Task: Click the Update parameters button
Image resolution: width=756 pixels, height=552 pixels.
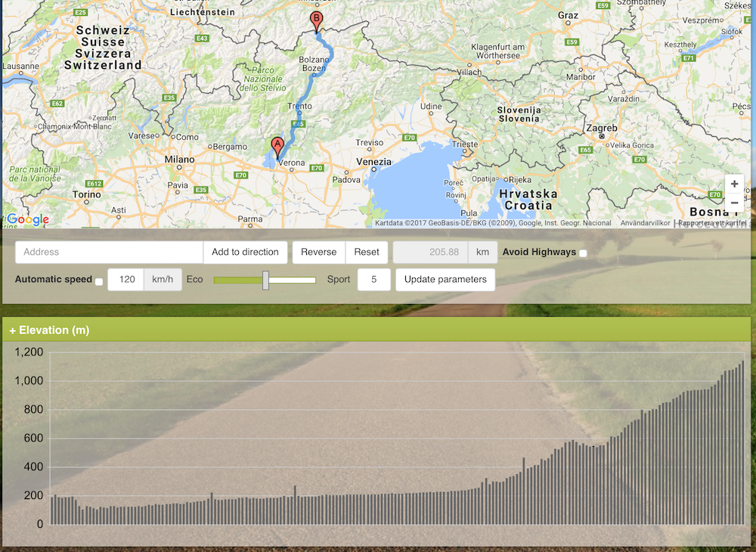Action: click(445, 280)
